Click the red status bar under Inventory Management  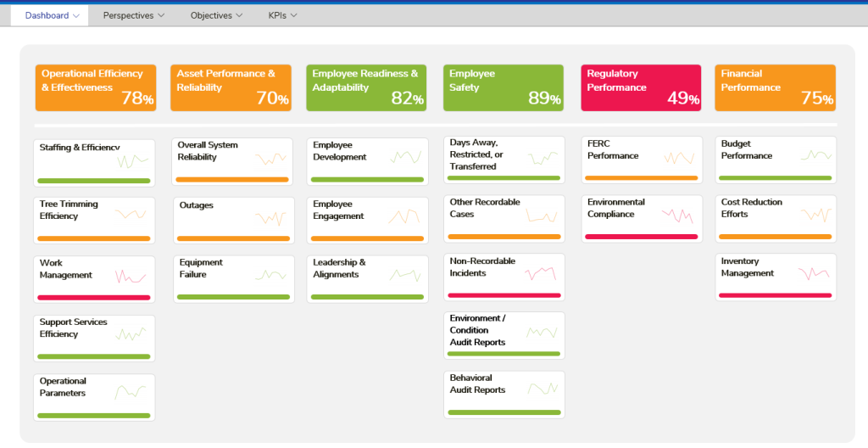click(775, 295)
